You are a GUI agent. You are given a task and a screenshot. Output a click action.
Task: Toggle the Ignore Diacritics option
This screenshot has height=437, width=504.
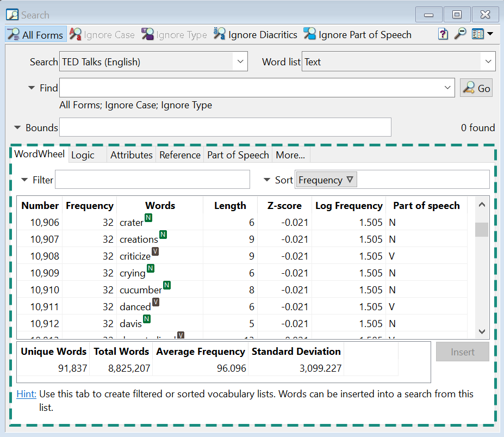[256, 35]
